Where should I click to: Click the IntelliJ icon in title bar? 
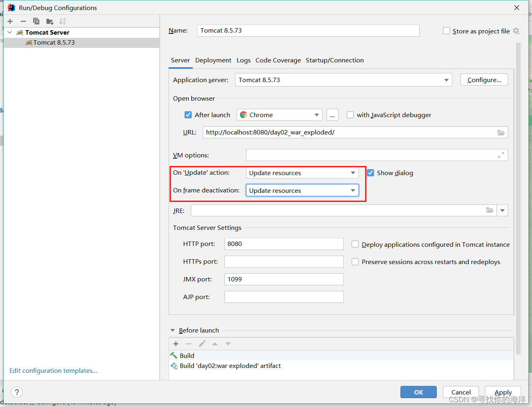tap(11, 8)
